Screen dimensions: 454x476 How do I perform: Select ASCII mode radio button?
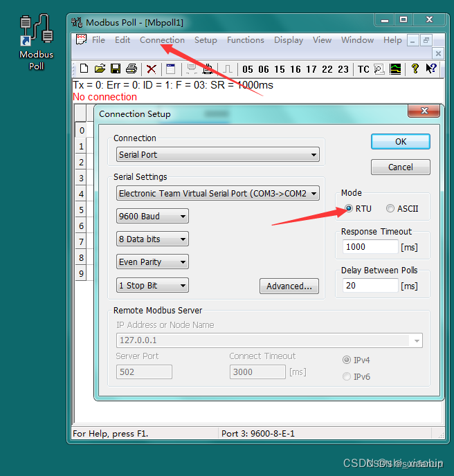[x=390, y=208]
